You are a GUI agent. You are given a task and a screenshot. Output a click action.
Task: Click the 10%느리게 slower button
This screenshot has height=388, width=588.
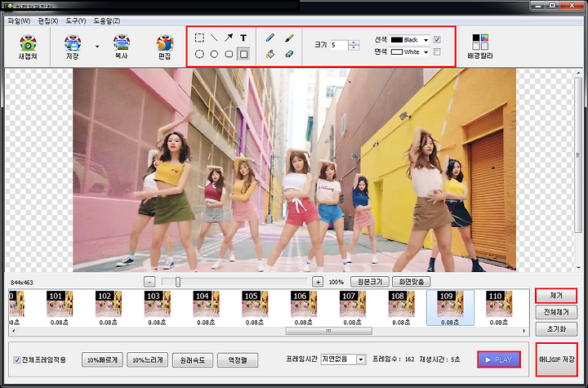pos(147,360)
